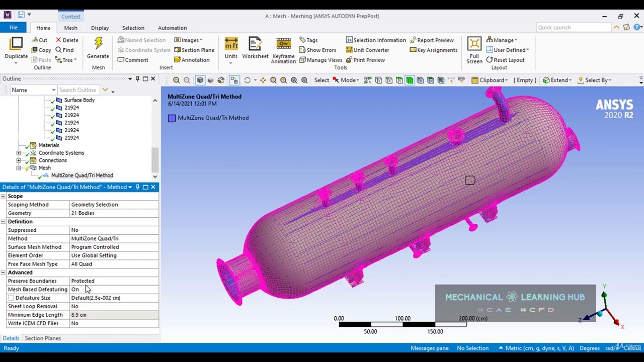Image resolution: width=644 pixels, height=362 pixels.
Task: Click Print Preview
Action: coord(365,60)
